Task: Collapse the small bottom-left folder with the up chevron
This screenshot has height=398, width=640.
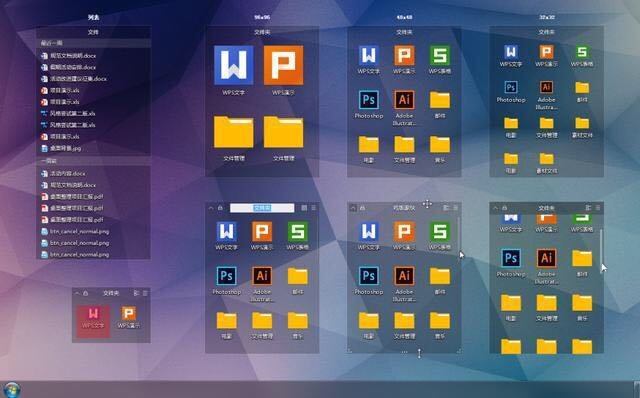Action: pyautogui.click(x=77, y=293)
